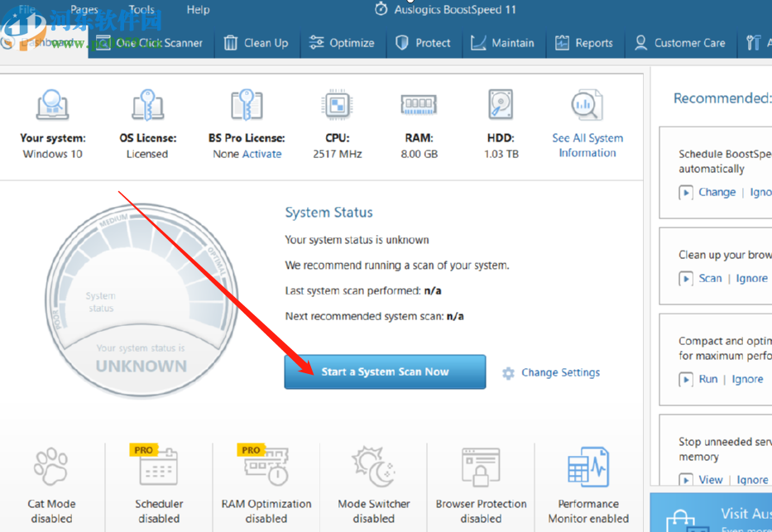Click the play icon next to Scan
Viewport: 772px width, 532px height.
coord(686,279)
